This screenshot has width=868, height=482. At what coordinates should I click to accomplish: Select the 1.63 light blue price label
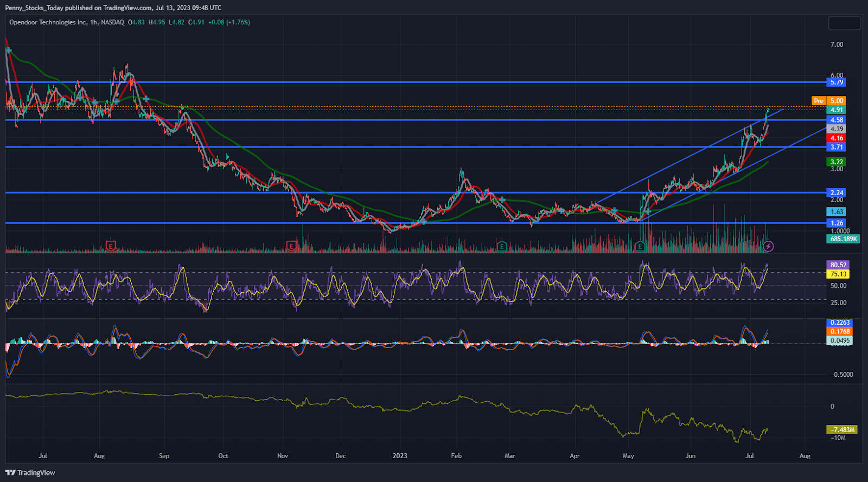click(x=837, y=212)
